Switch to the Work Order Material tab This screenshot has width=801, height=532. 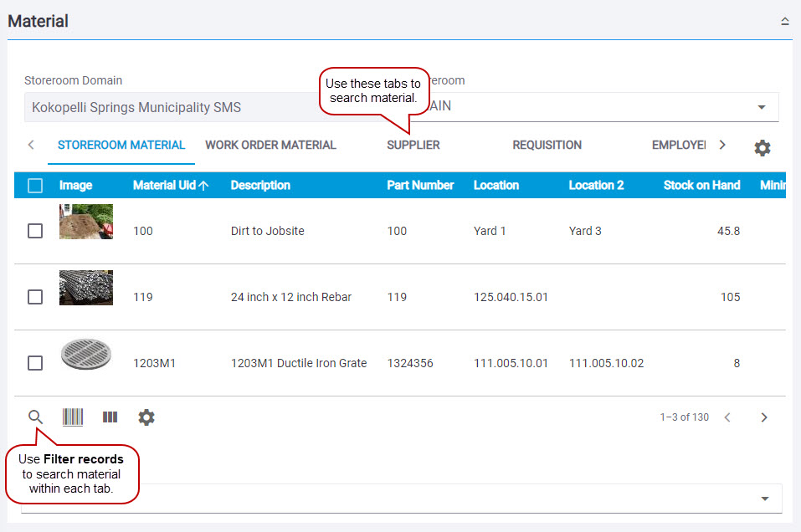[270, 146]
